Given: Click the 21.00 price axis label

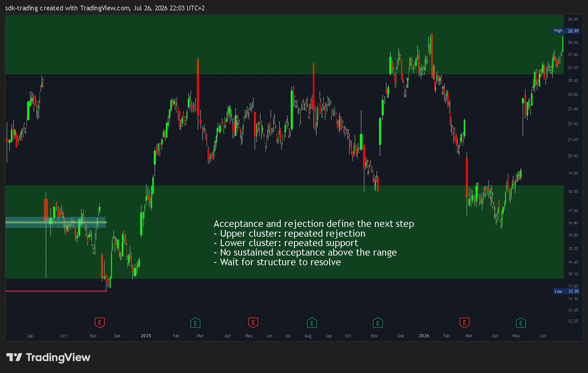Looking at the screenshot, I should (573, 140).
